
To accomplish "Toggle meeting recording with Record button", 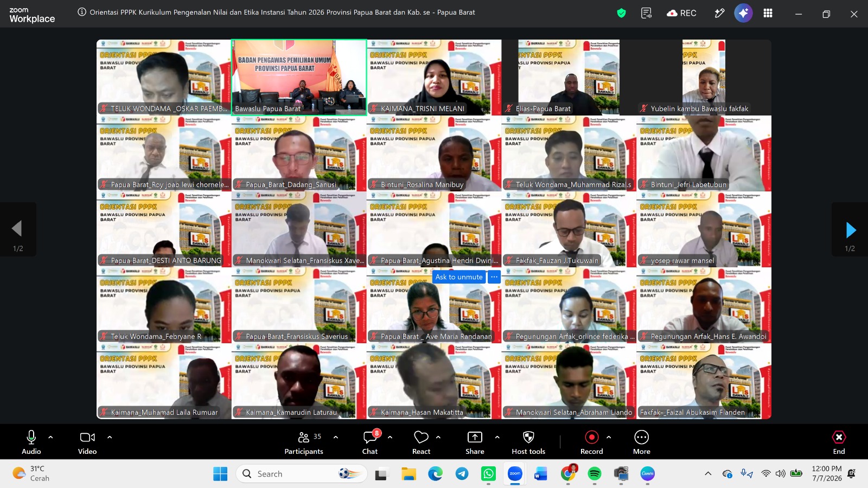I will click(x=591, y=442).
